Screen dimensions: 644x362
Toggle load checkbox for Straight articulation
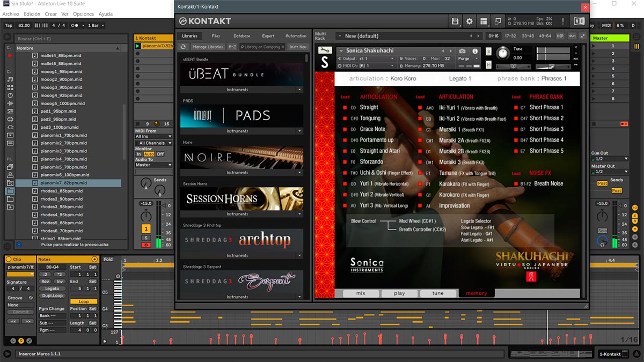pyautogui.click(x=345, y=107)
